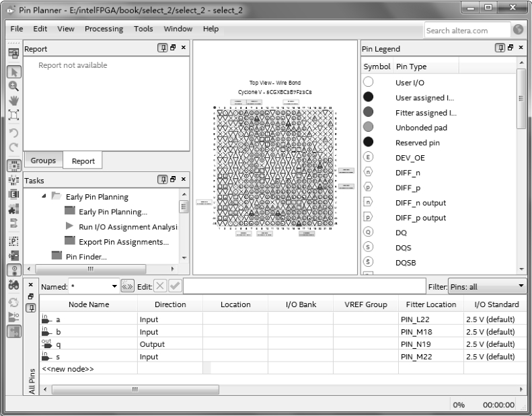532x416 pixels.
Task: Pin the Tasks panel
Action: point(163,179)
